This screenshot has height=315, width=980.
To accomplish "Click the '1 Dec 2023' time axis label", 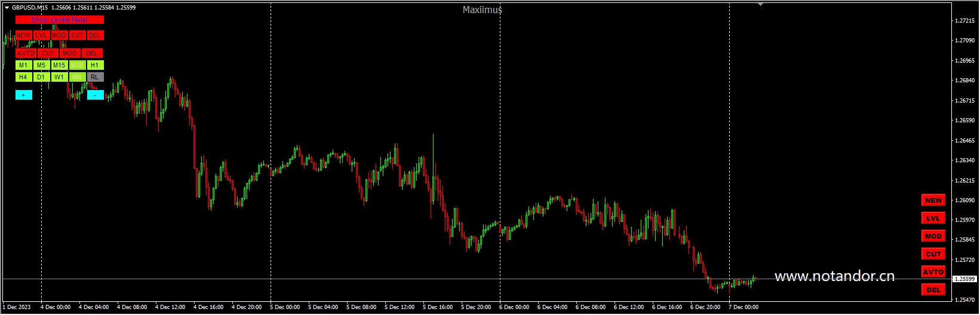I will 17,307.
